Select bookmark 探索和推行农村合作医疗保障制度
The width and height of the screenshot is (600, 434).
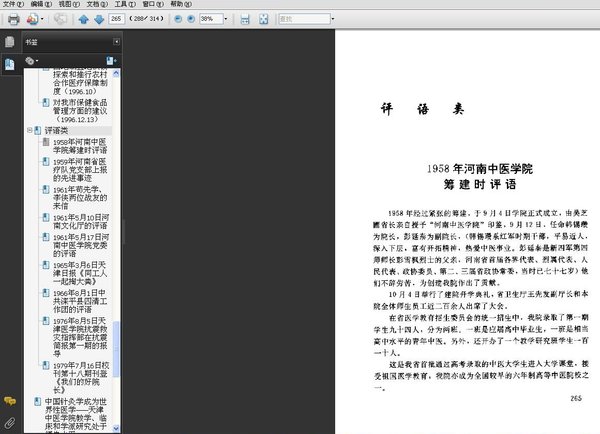pyautogui.click(x=80, y=83)
